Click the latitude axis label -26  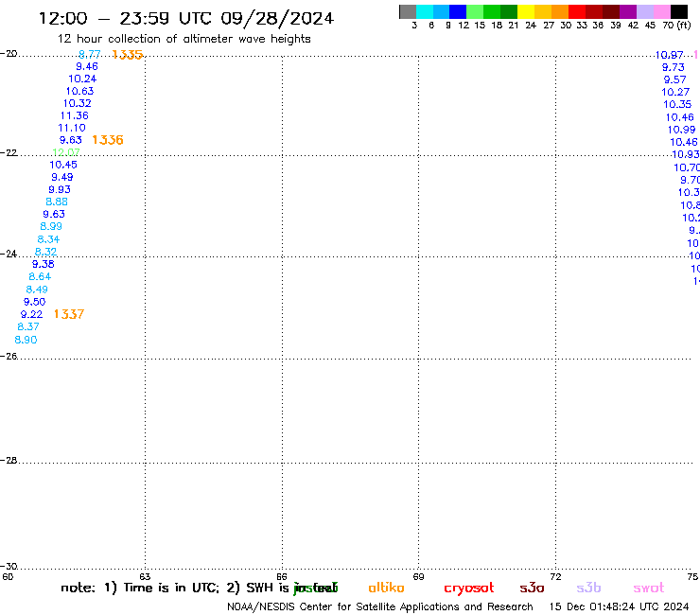9,357
